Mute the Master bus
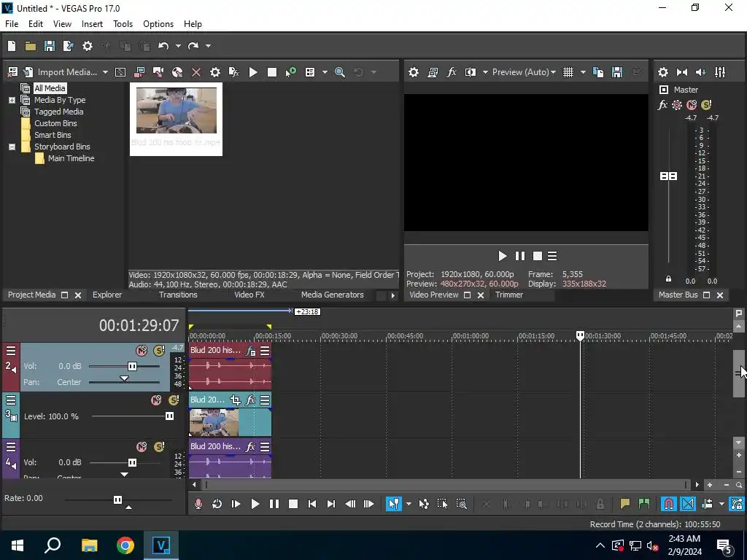The image size is (747, 560). pos(692,105)
